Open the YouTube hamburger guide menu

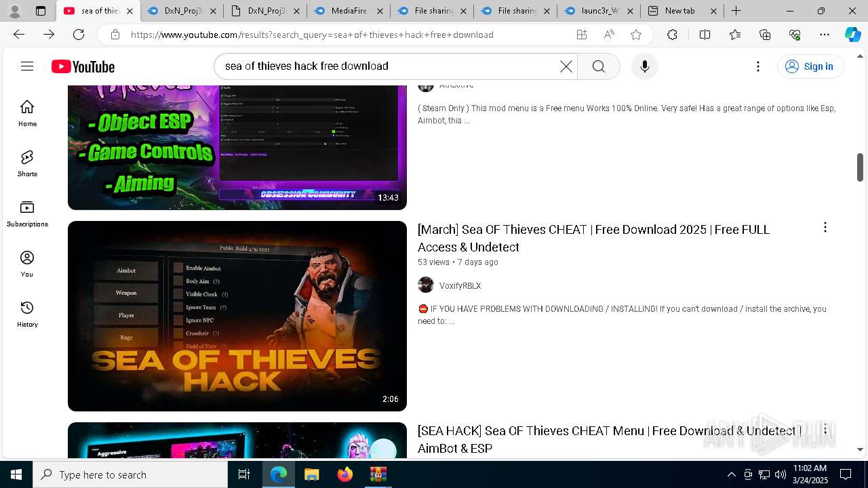point(27,66)
